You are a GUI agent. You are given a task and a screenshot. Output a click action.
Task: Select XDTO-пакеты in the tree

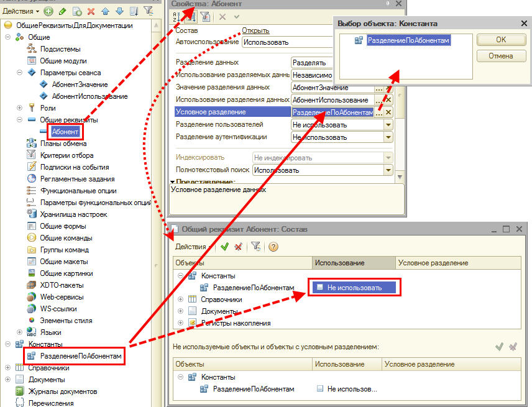click(x=62, y=285)
